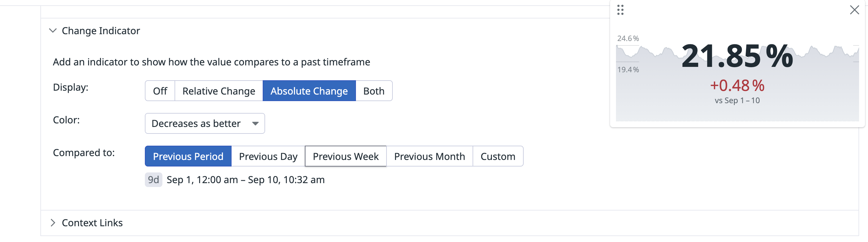Click the "vs Sep 1 – 10" label

click(737, 100)
